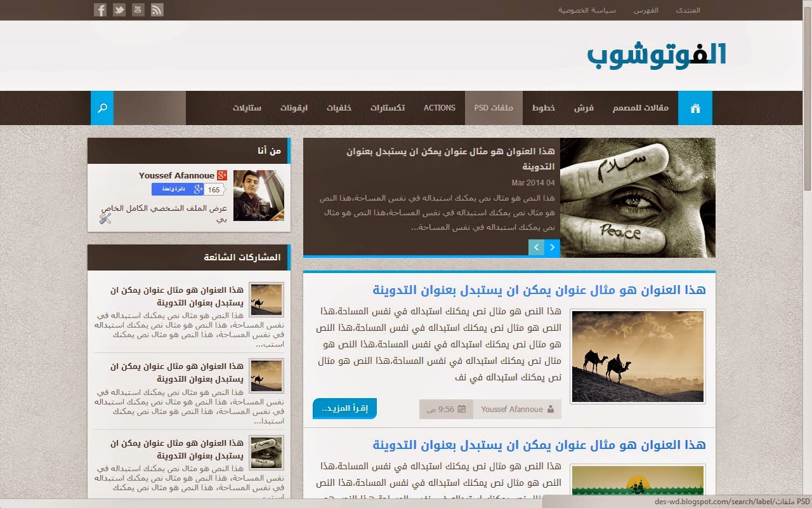Click عرض الملف الشخصي الكامل الخاص بي link
Screen dimensions: 812x508
(164, 214)
